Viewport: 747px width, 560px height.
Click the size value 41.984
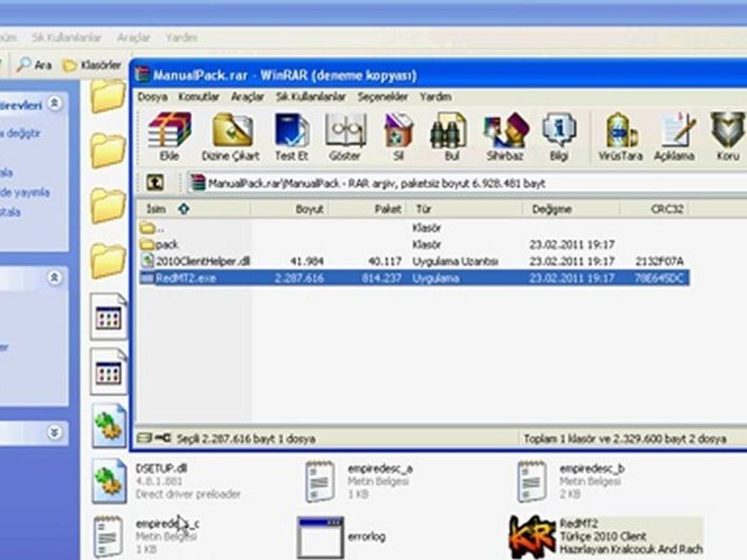[307, 261]
